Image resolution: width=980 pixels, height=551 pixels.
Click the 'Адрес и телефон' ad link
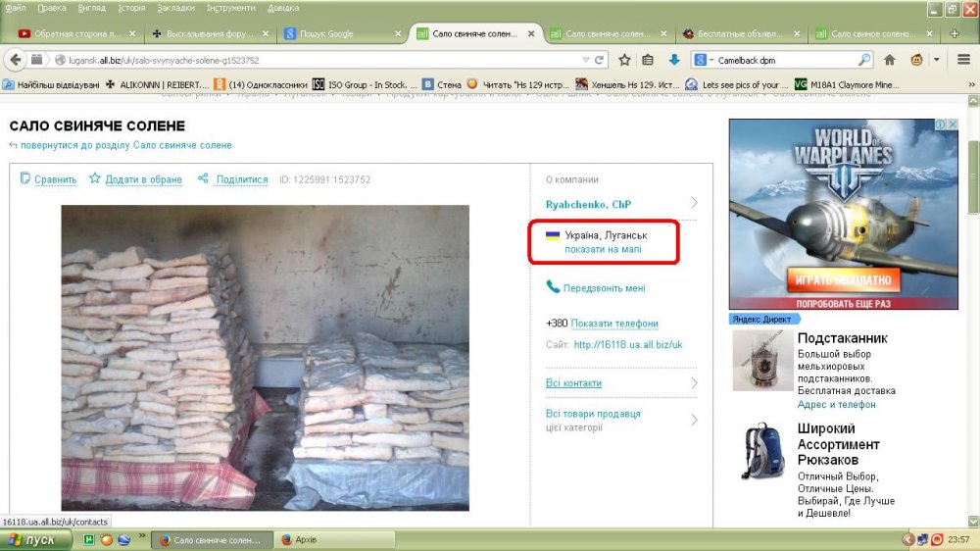coord(836,405)
